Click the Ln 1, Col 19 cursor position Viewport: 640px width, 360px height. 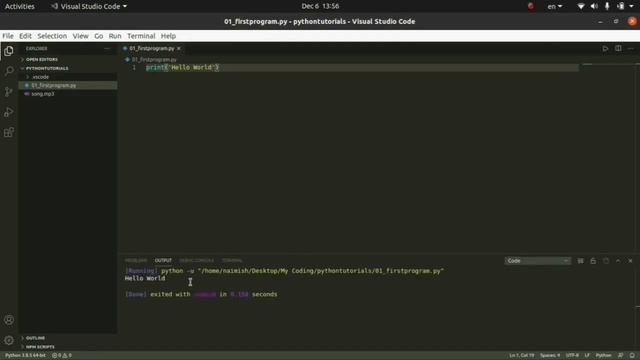point(521,356)
